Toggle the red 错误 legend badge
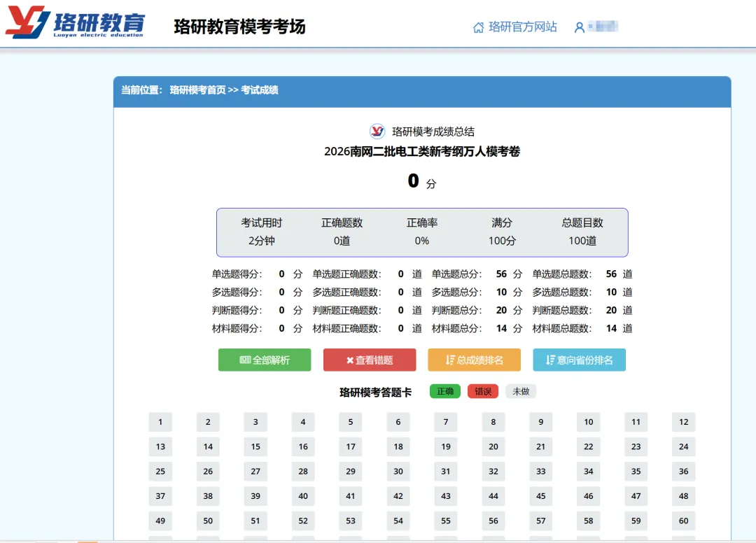 pyautogui.click(x=482, y=391)
